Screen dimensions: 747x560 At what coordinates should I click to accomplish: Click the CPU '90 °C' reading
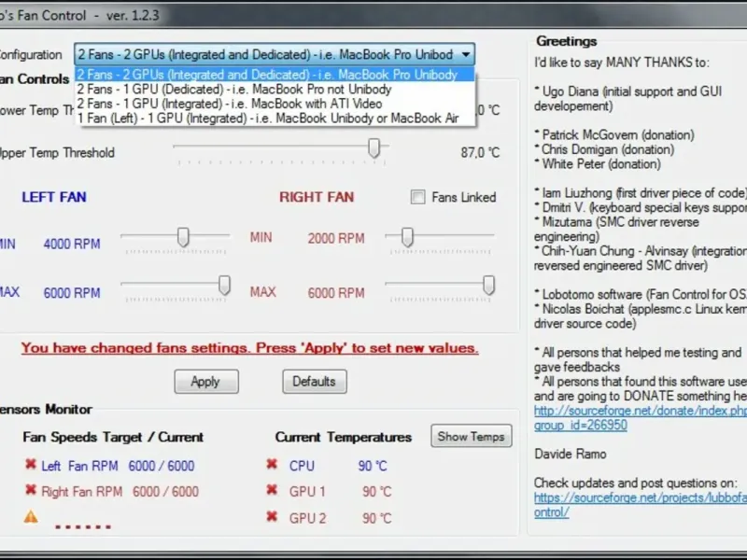[x=373, y=466]
